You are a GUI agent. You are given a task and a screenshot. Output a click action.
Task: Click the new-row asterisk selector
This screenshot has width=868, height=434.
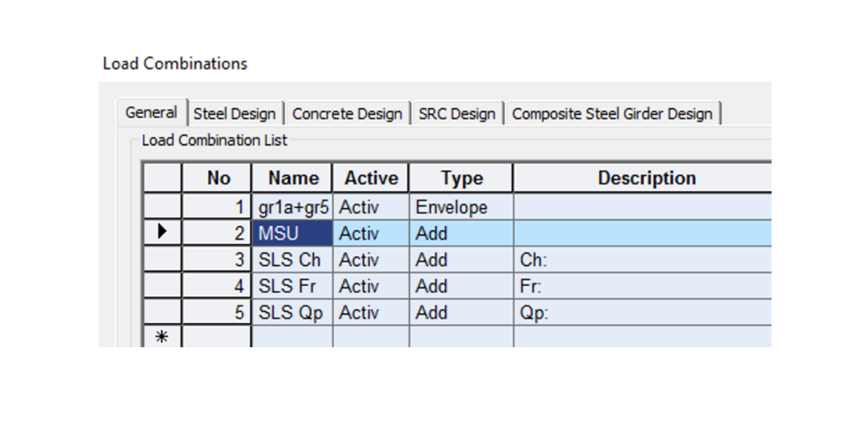tap(163, 337)
